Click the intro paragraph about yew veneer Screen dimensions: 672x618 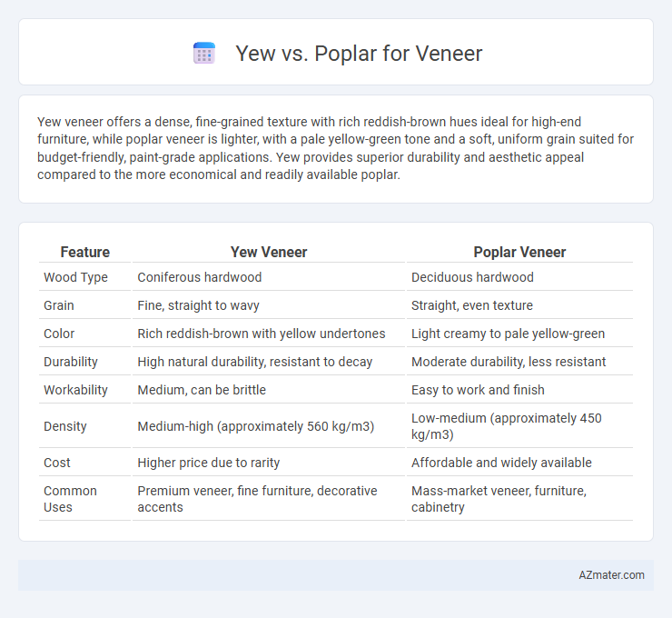coord(336,148)
